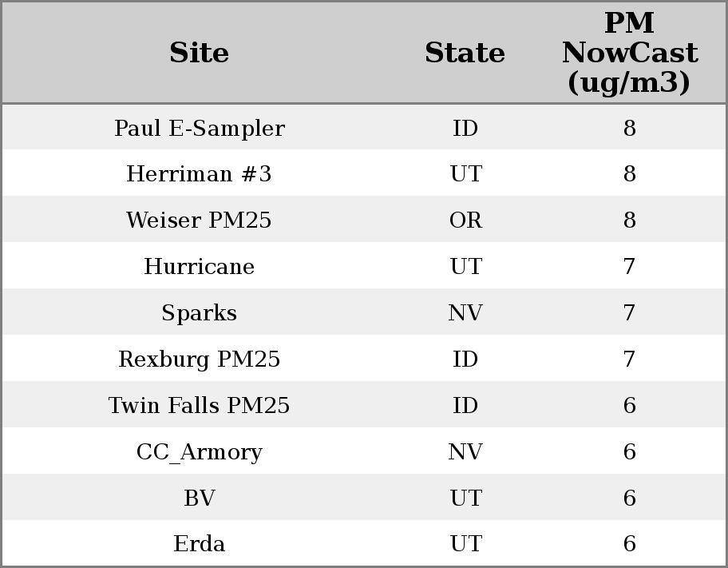Image resolution: width=728 pixels, height=568 pixels.
Task: Click the State column header
Action: tap(465, 53)
